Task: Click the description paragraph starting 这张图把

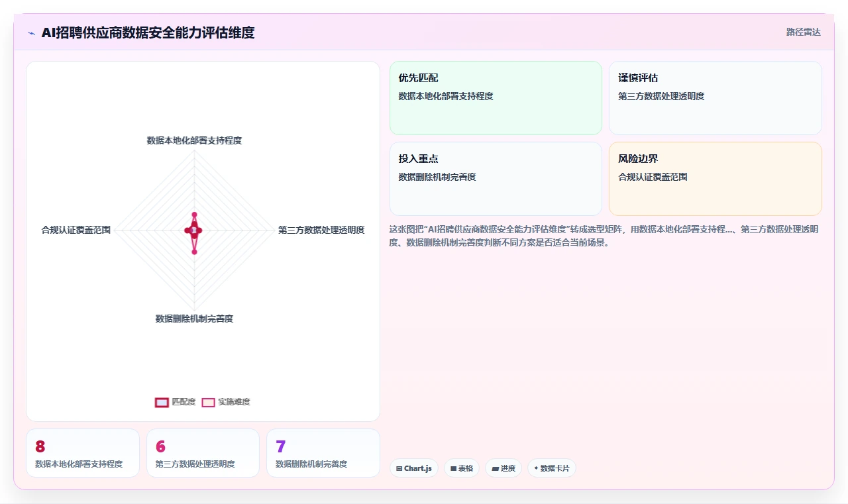Action: pos(604,236)
